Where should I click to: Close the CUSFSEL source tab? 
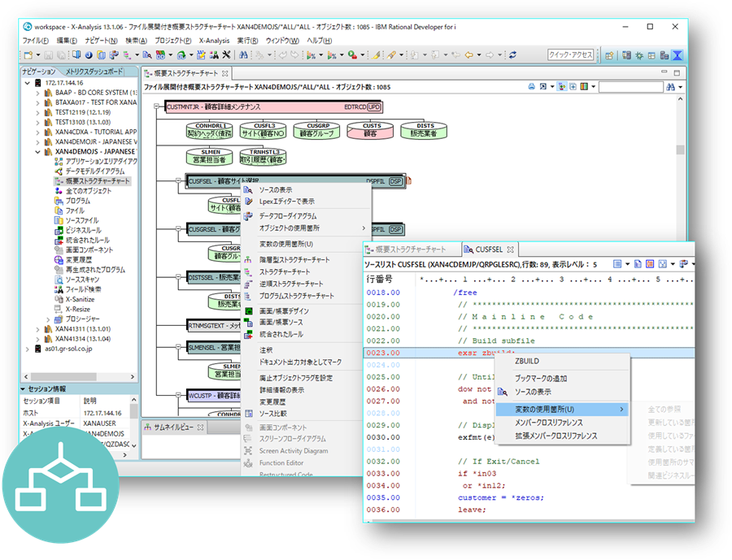coord(510,250)
